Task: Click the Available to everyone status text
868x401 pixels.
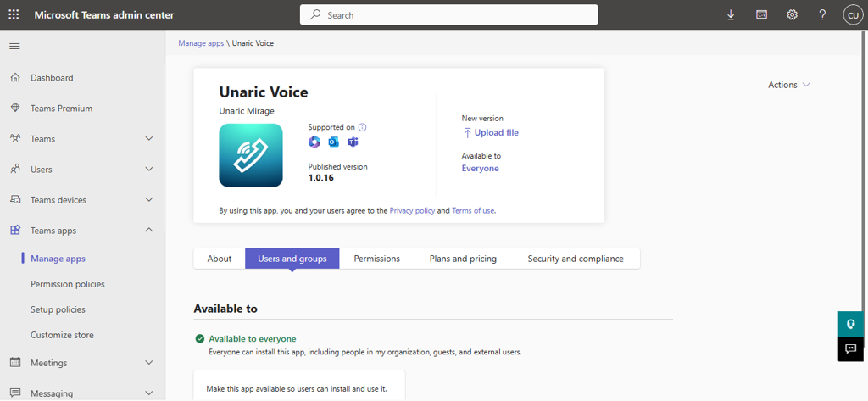Action: [x=253, y=339]
